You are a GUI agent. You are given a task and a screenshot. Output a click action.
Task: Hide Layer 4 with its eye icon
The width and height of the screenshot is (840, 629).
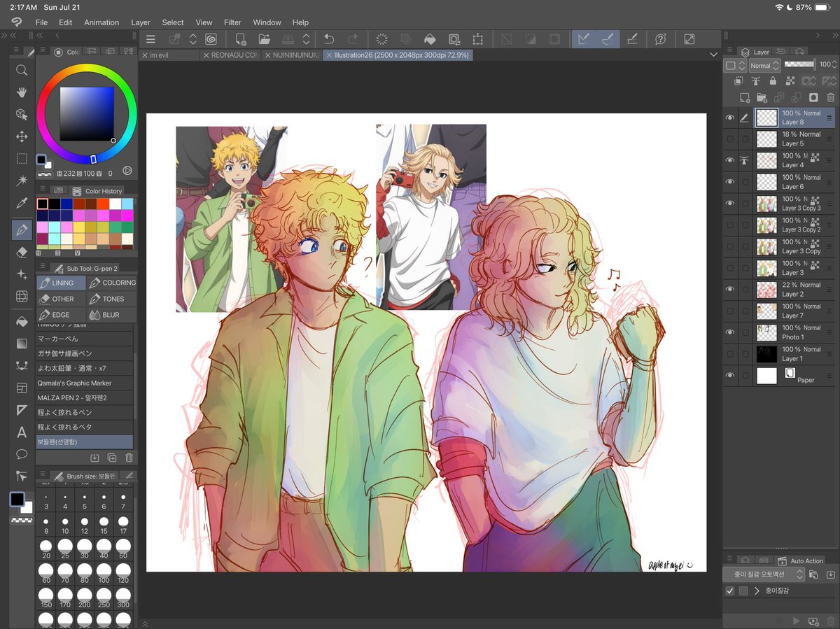(x=731, y=160)
